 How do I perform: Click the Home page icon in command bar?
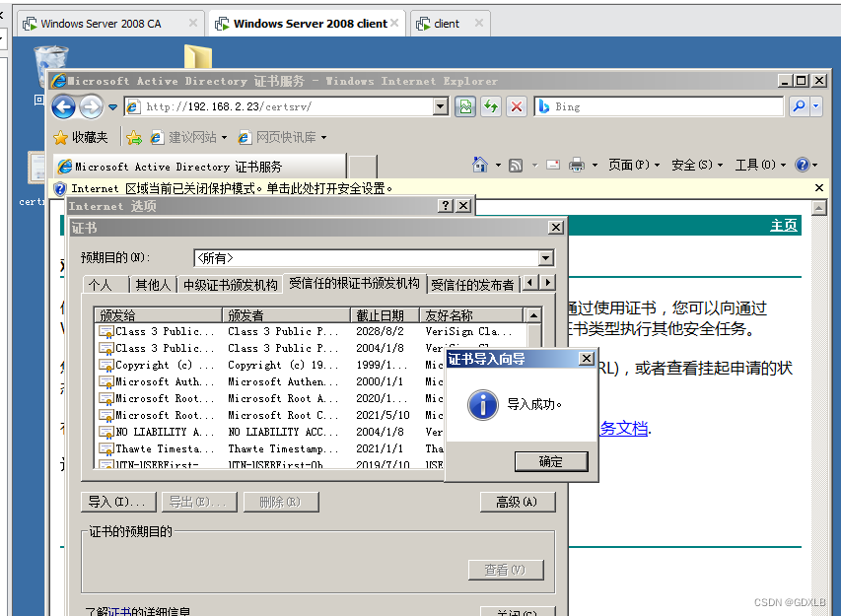(x=479, y=165)
